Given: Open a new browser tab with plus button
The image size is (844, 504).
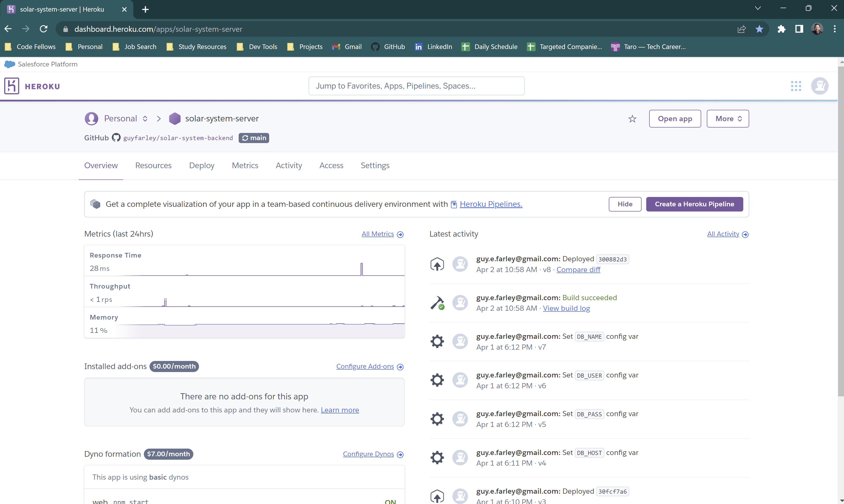Looking at the screenshot, I should coord(145,9).
